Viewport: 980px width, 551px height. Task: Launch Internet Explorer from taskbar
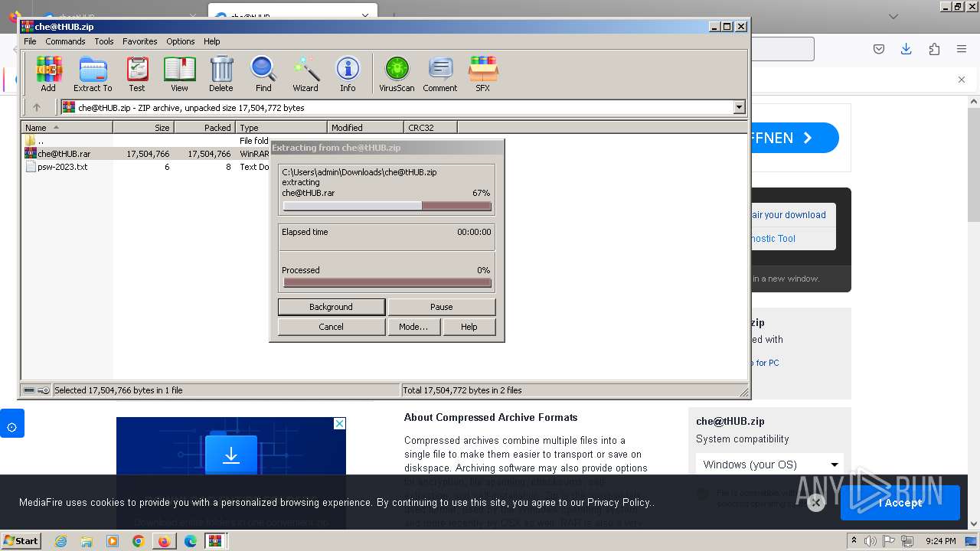tap(60, 541)
